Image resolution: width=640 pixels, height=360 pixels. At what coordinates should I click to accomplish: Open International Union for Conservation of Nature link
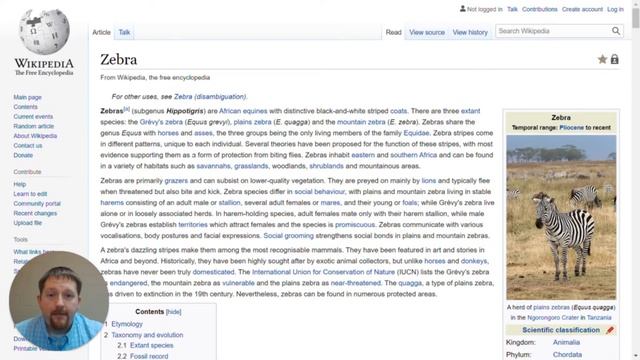pyautogui.click(x=323, y=272)
